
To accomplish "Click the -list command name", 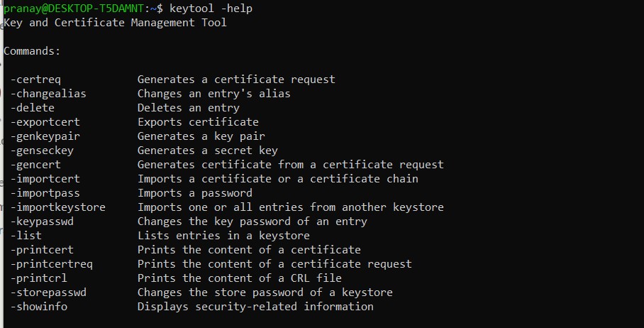I will [x=26, y=236].
